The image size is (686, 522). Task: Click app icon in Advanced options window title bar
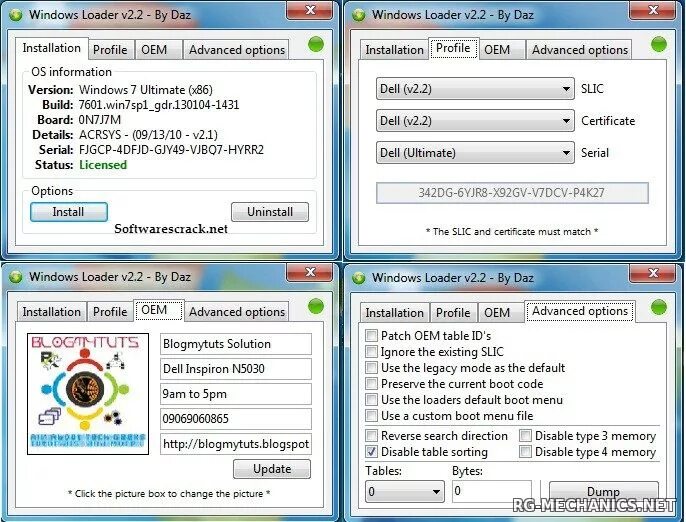[359, 278]
